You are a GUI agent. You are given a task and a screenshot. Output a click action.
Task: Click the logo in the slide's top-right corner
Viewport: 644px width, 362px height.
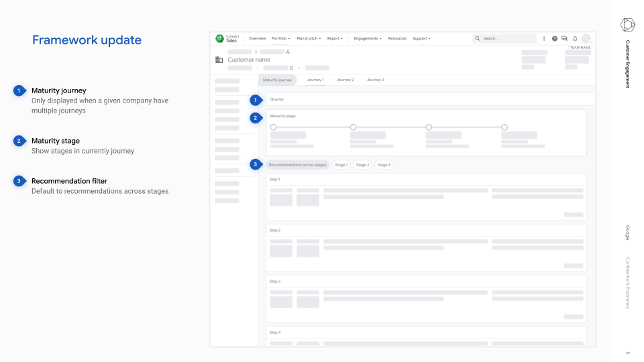tap(628, 25)
